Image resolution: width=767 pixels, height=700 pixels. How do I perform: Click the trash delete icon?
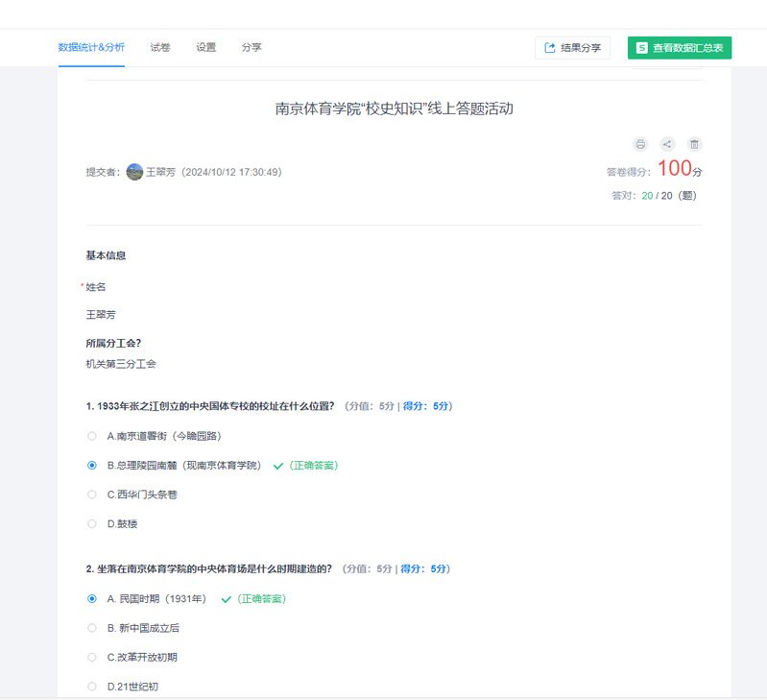click(x=694, y=144)
